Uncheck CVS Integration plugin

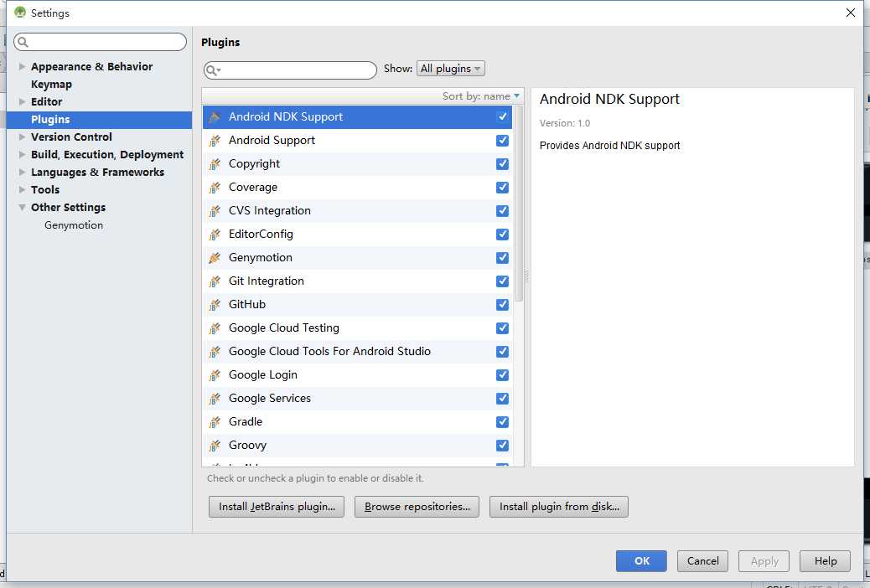point(502,211)
